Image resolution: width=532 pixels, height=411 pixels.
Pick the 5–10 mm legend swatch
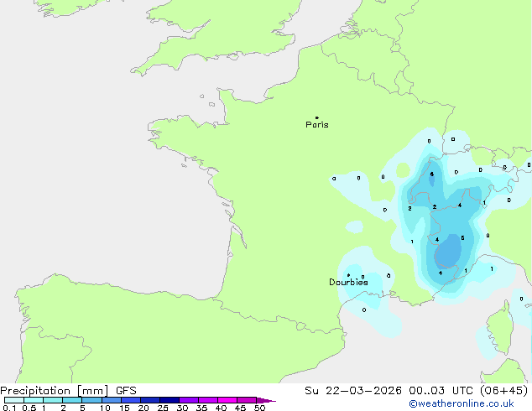click(x=91, y=400)
